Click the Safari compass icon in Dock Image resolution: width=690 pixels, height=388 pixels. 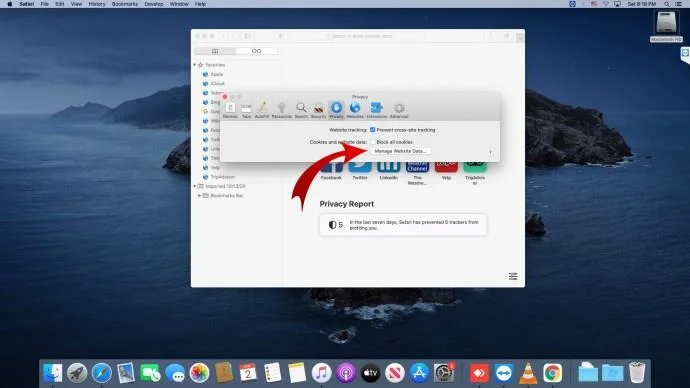coord(101,373)
